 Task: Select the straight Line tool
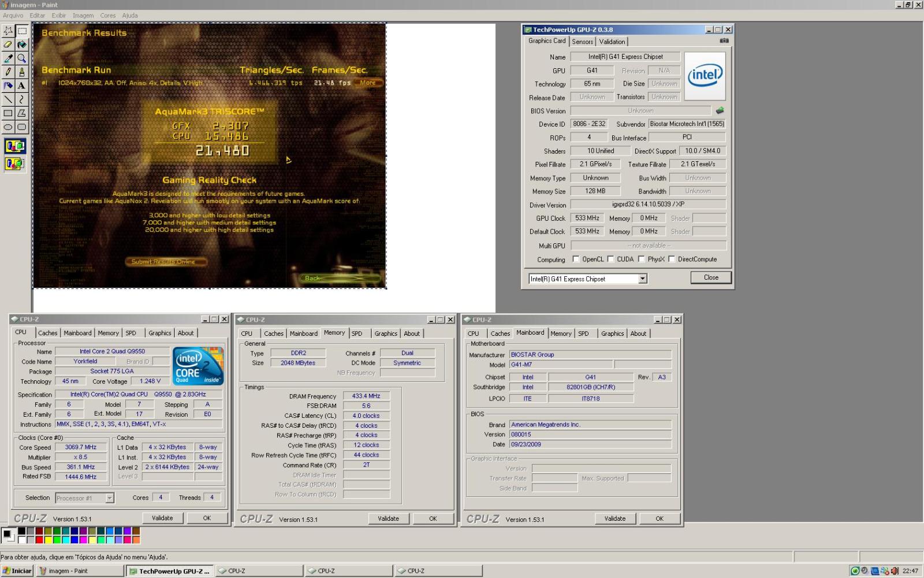(8, 99)
